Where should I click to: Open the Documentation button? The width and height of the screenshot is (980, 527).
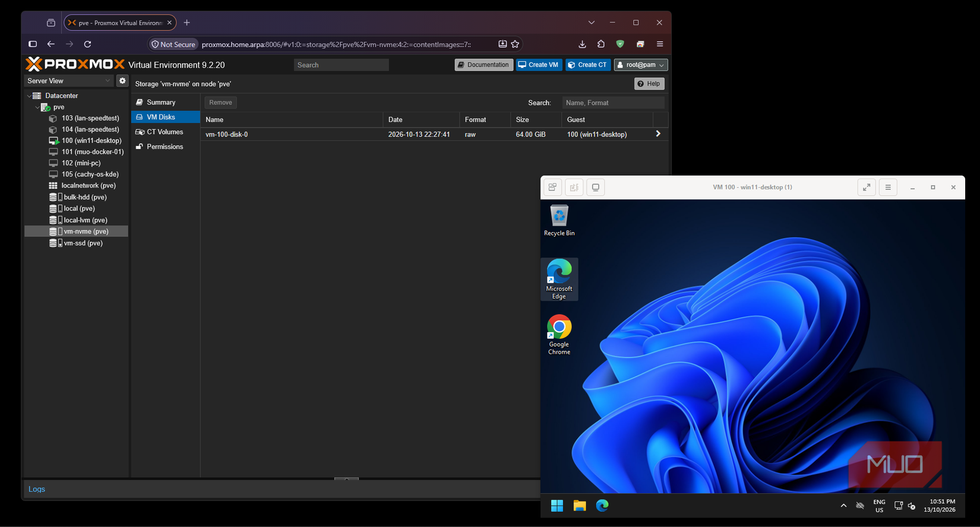point(483,65)
